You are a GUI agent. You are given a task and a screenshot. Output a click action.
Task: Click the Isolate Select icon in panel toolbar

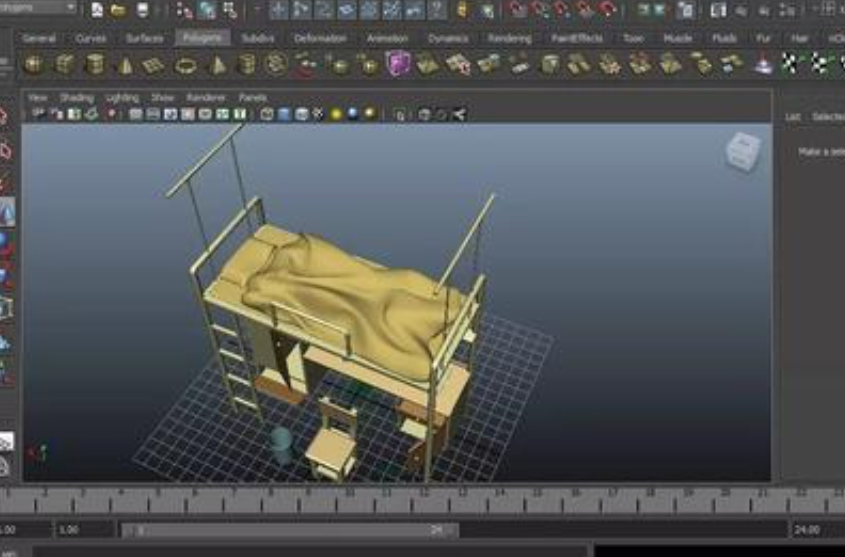point(399,114)
